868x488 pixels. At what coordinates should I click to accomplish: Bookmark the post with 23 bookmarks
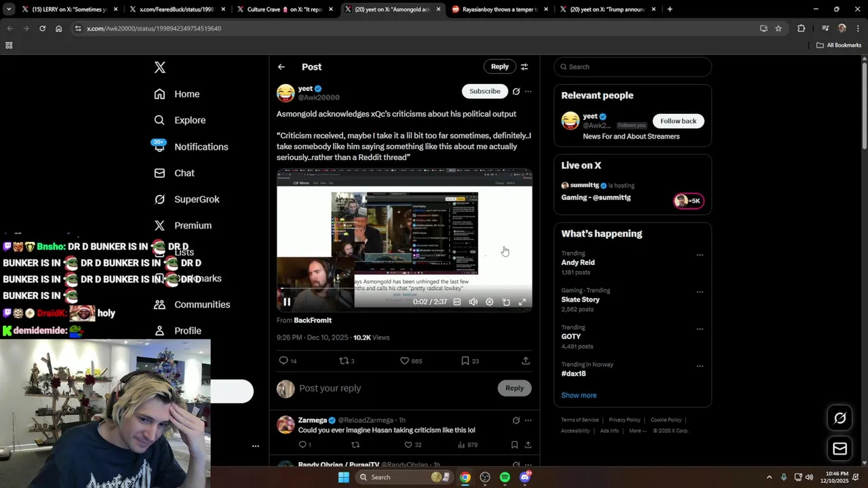[x=469, y=361]
